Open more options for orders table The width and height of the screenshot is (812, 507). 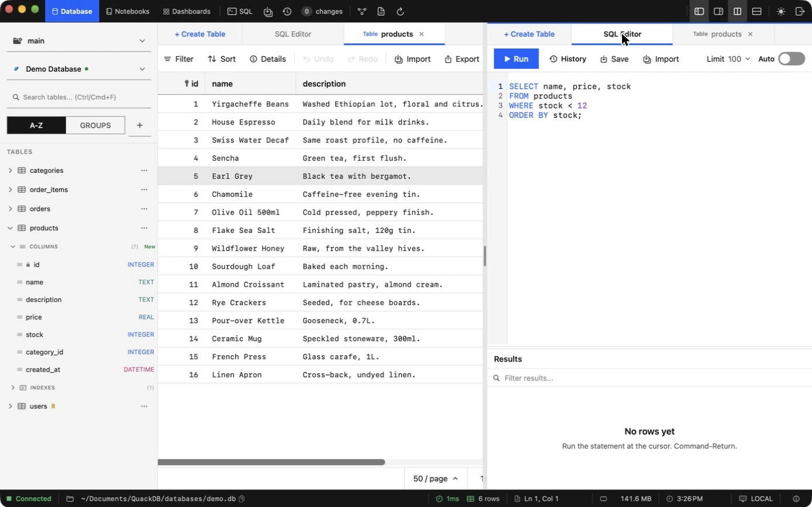coord(144,209)
